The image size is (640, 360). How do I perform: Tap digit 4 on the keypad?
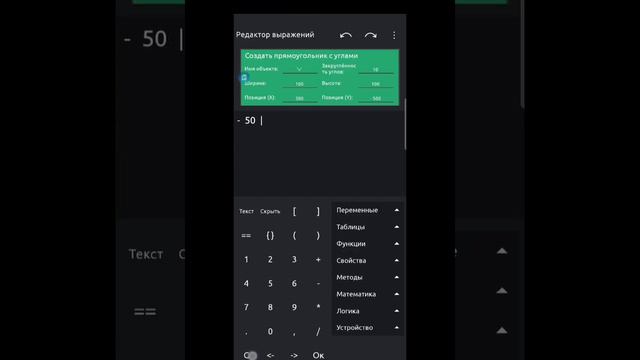pos(246,283)
